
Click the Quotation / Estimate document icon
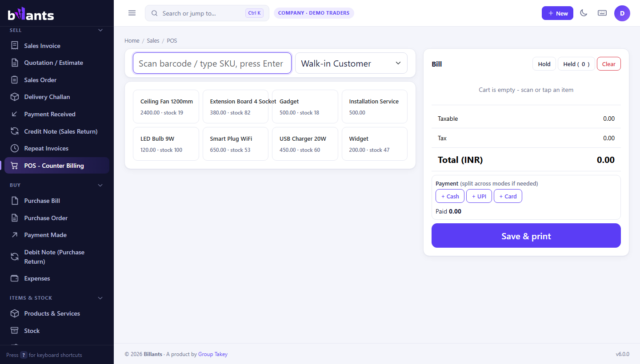click(x=15, y=63)
